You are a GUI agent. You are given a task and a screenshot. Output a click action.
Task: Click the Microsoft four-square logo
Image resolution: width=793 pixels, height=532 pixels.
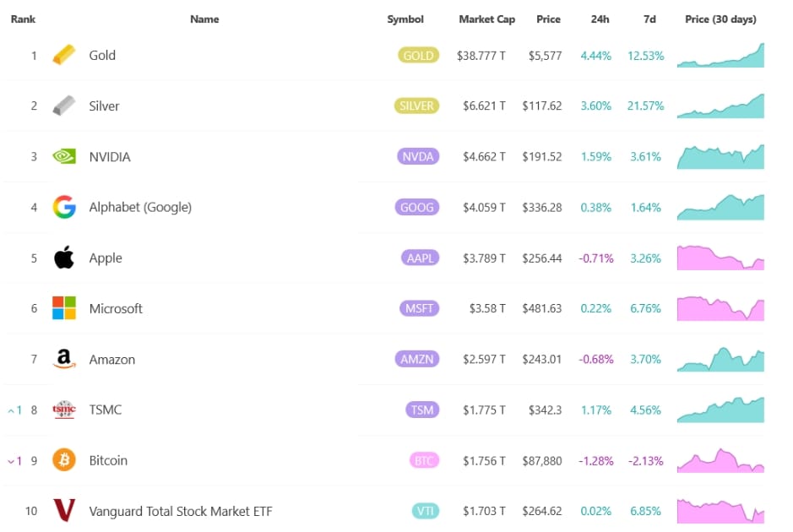pos(64,308)
